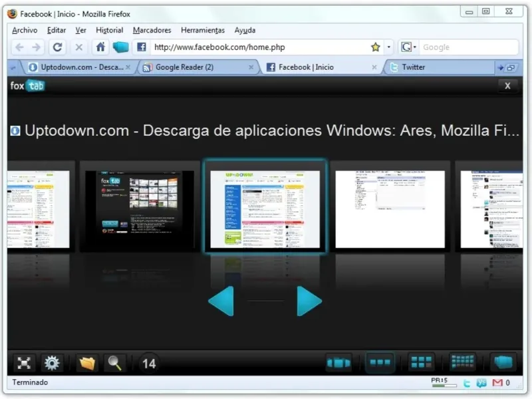Open the Google search engine selector dropdown
Viewport: 532px width, 399px height.
point(408,47)
